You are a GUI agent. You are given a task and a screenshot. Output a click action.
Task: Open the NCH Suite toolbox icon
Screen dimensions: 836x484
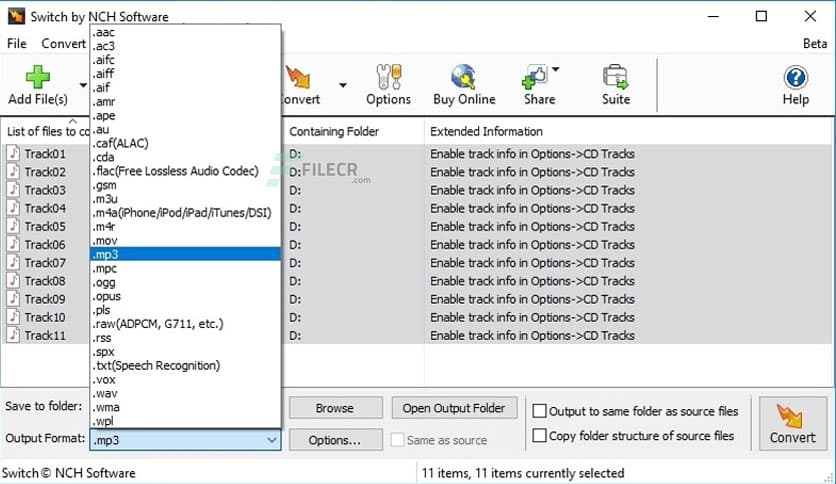615,77
